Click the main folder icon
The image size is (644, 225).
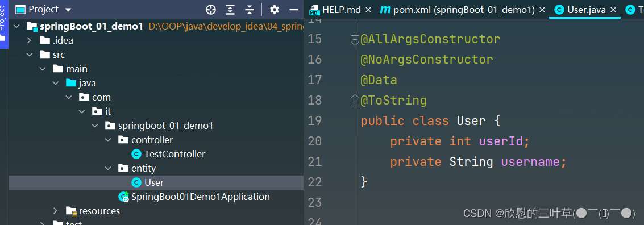pos(58,69)
